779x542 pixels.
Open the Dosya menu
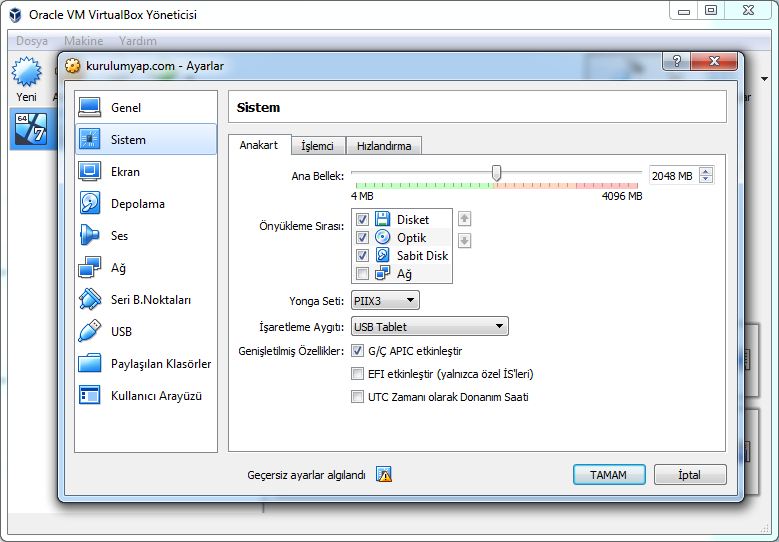pos(32,41)
